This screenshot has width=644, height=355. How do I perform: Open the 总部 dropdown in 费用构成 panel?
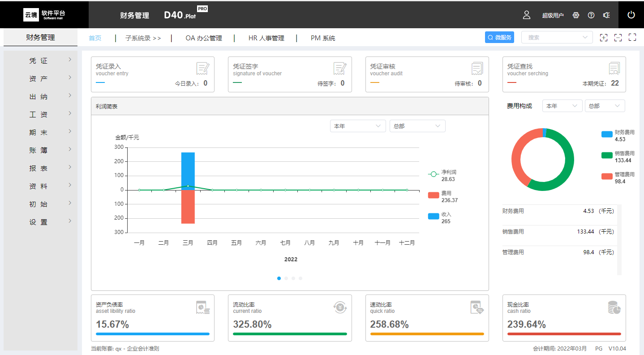coord(605,106)
